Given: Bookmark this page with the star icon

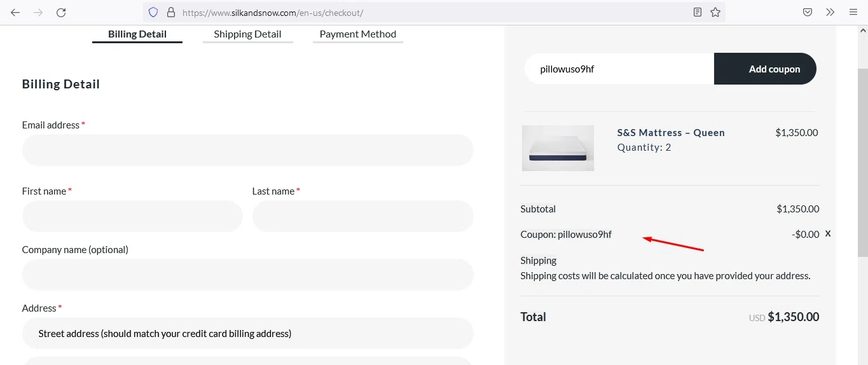Looking at the screenshot, I should tap(715, 12).
